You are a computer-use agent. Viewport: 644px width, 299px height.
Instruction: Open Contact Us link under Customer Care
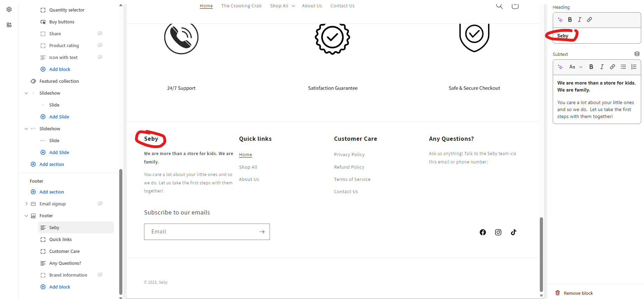[346, 191]
